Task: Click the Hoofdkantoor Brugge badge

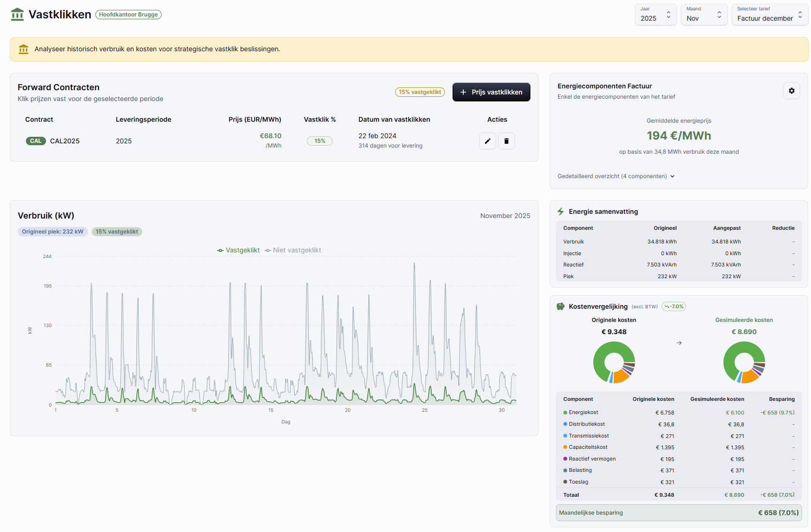Action: [x=128, y=15]
